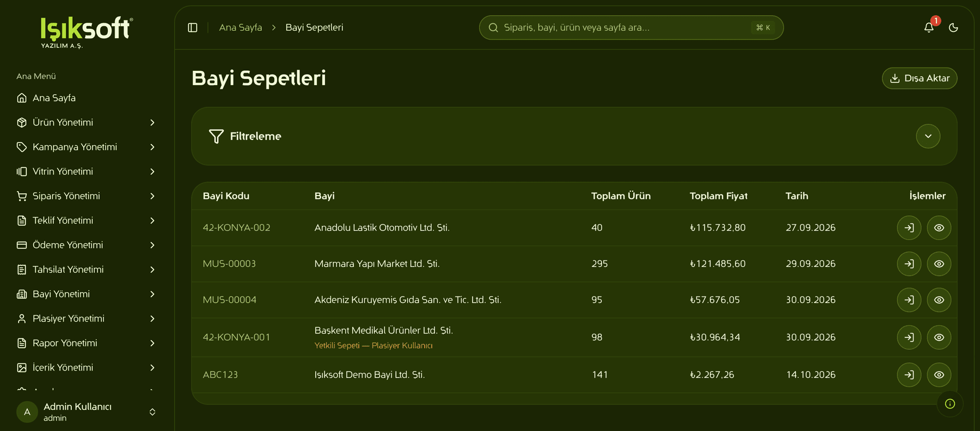The height and width of the screenshot is (431, 980).
Task: Click the info circle floating icon
Action: [950, 404]
